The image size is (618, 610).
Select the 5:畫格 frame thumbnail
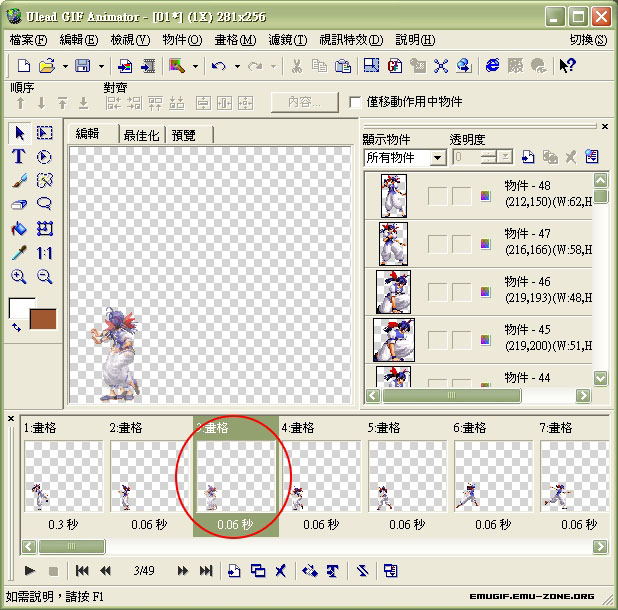tap(407, 476)
